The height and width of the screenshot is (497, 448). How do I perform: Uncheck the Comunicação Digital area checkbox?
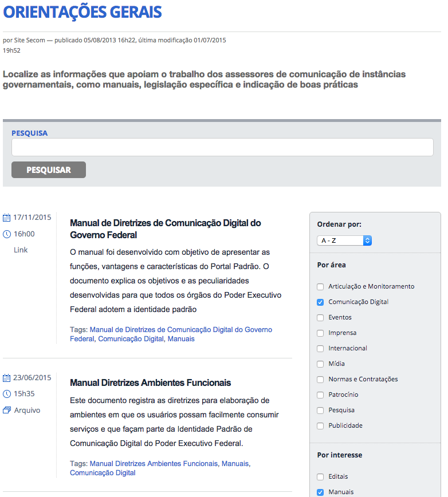point(320,302)
